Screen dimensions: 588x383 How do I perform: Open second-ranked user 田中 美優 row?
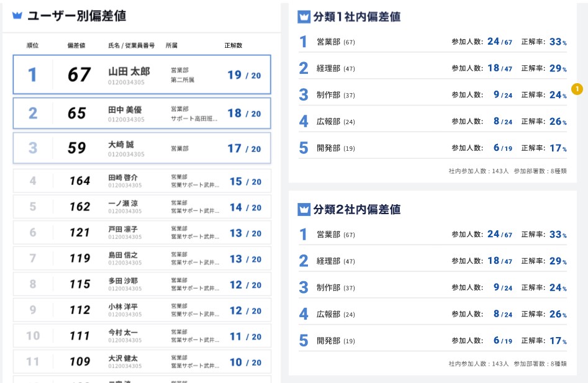(142, 114)
